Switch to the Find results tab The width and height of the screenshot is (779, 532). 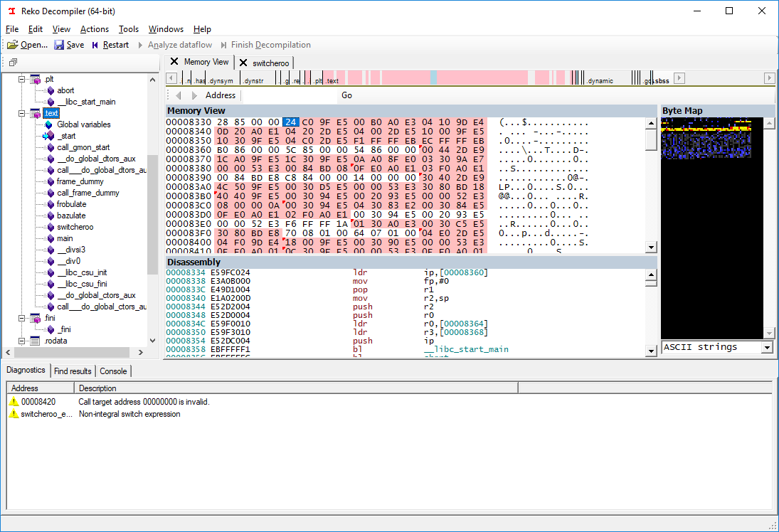pyautogui.click(x=73, y=371)
